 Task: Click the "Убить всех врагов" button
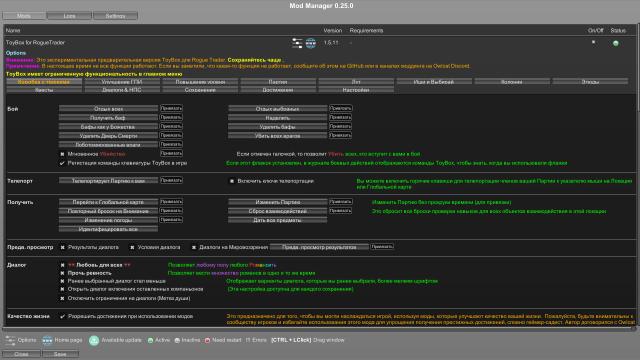[278, 136]
